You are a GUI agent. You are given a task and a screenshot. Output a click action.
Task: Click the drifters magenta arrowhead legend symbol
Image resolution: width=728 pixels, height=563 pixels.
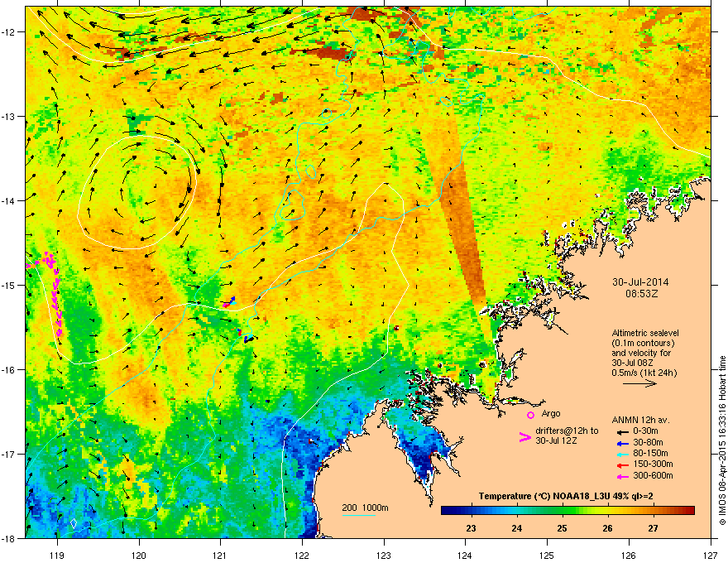pos(524,437)
